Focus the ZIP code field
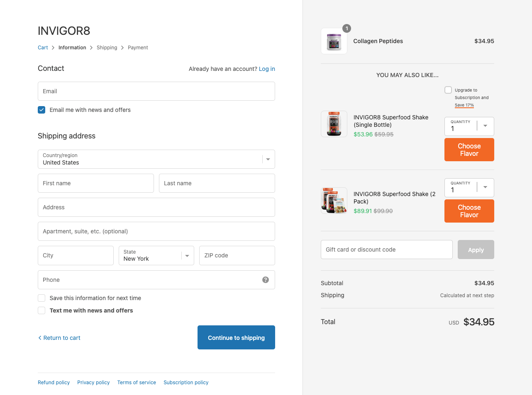This screenshot has height=395, width=532. pos(237,255)
